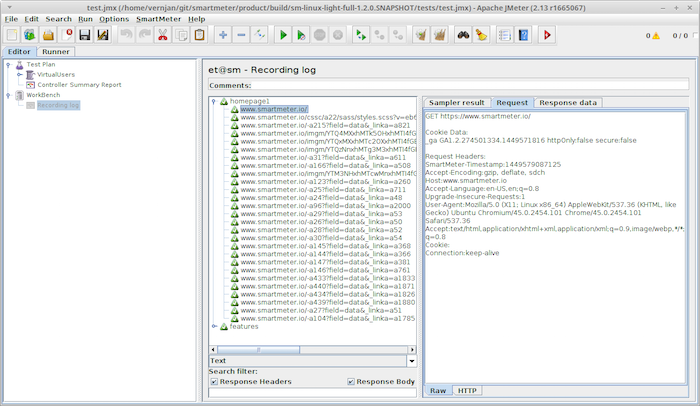Click the Search filter text field
The image size is (700, 406).
point(312,392)
